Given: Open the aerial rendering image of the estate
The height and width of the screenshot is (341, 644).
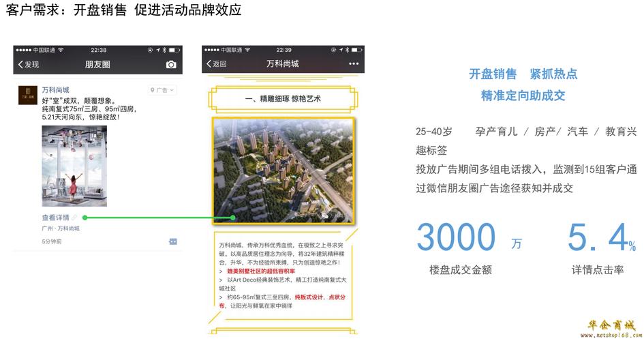Looking at the screenshot, I should pyautogui.click(x=283, y=170).
